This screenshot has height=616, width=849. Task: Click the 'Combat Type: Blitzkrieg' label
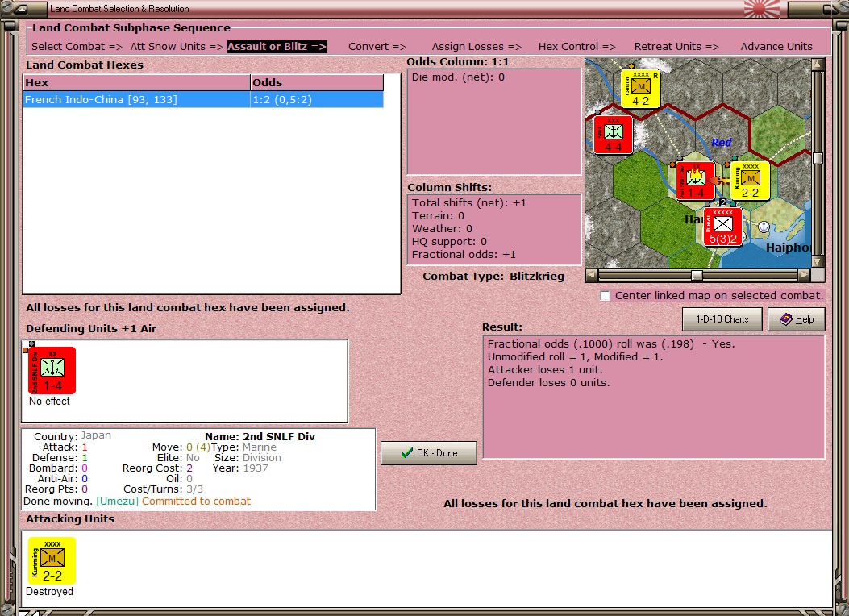pyautogui.click(x=493, y=276)
